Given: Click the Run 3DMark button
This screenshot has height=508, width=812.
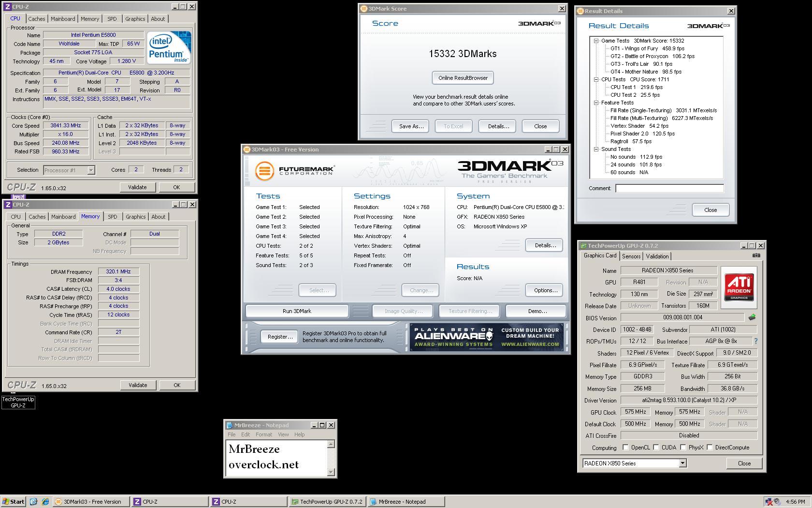Looking at the screenshot, I should pyautogui.click(x=297, y=311).
